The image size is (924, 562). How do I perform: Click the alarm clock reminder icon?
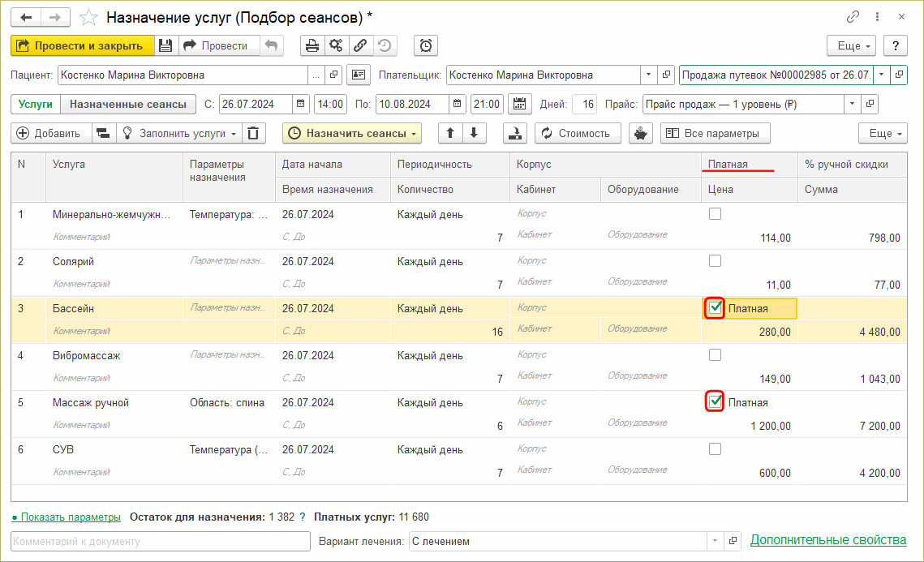[426, 46]
